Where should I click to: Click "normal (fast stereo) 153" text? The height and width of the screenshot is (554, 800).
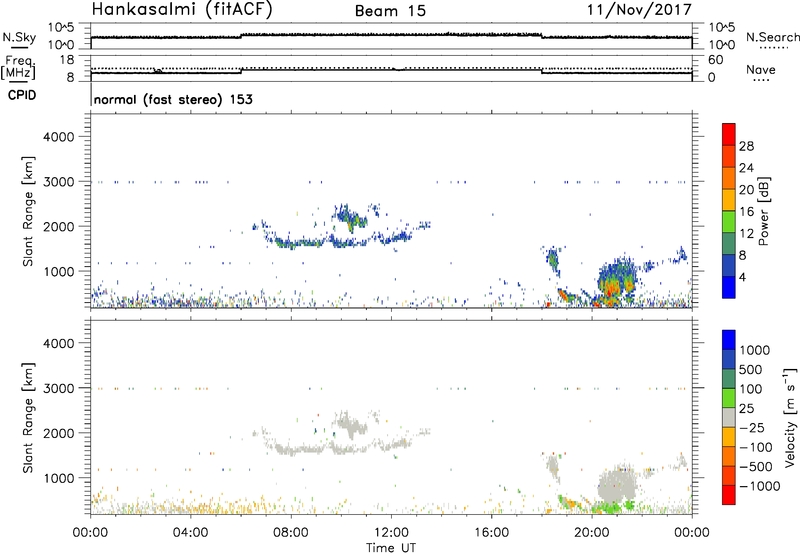click(173, 99)
